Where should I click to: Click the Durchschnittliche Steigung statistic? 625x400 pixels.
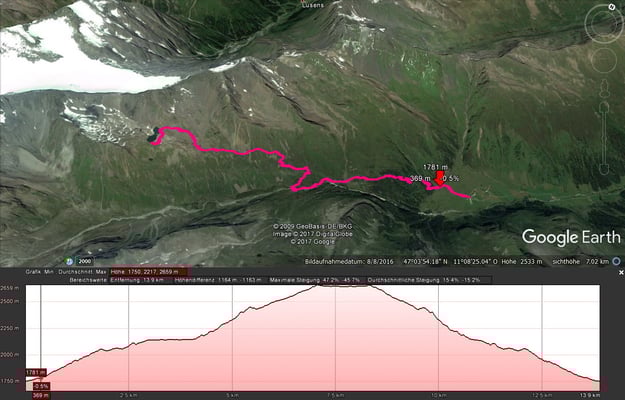pyautogui.click(x=423, y=280)
